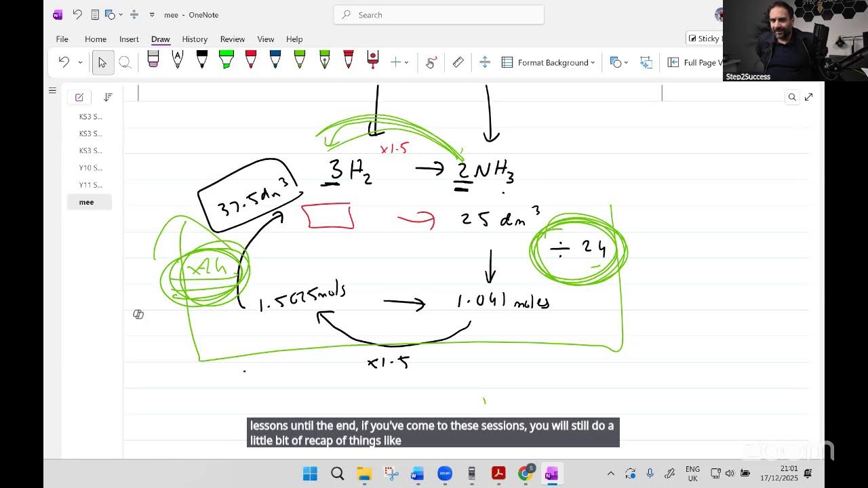Expand the page with diagonal arrows icon
868x488 pixels.
808,97
